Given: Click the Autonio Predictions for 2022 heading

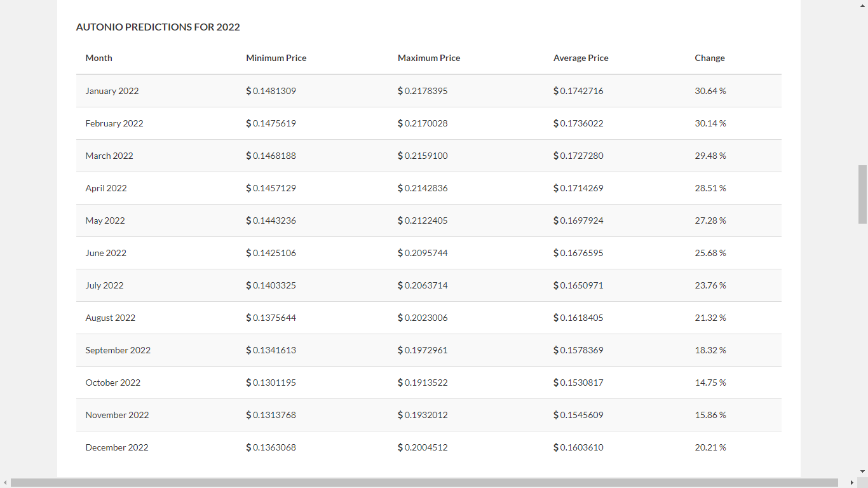Looking at the screenshot, I should pos(158,27).
